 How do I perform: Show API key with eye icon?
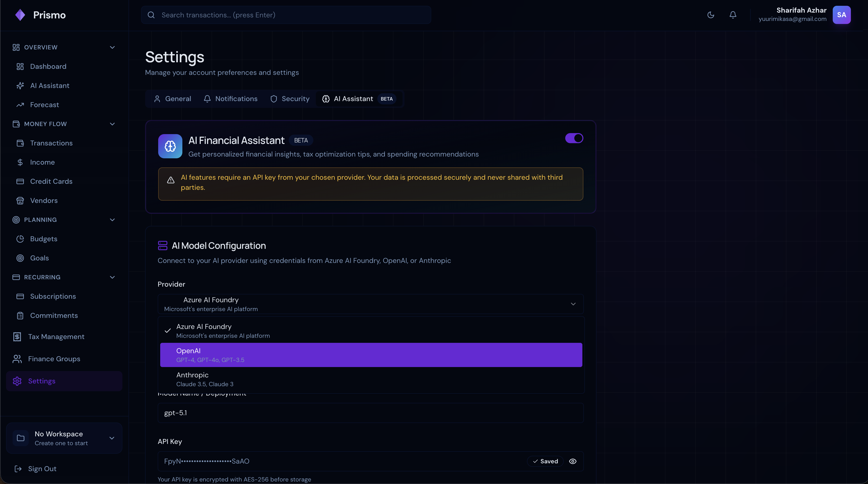click(573, 461)
